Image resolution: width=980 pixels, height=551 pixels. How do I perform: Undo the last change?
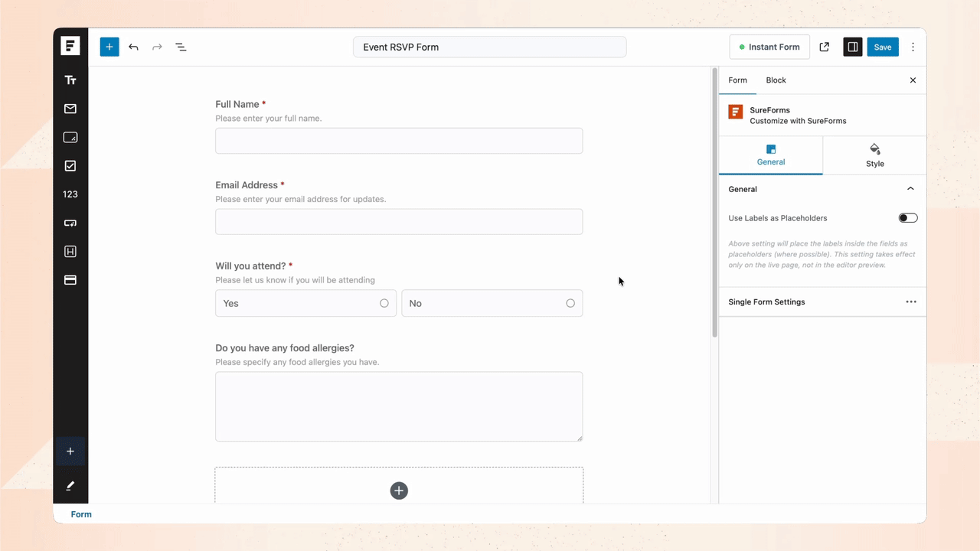pyautogui.click(x=134, y=47)
